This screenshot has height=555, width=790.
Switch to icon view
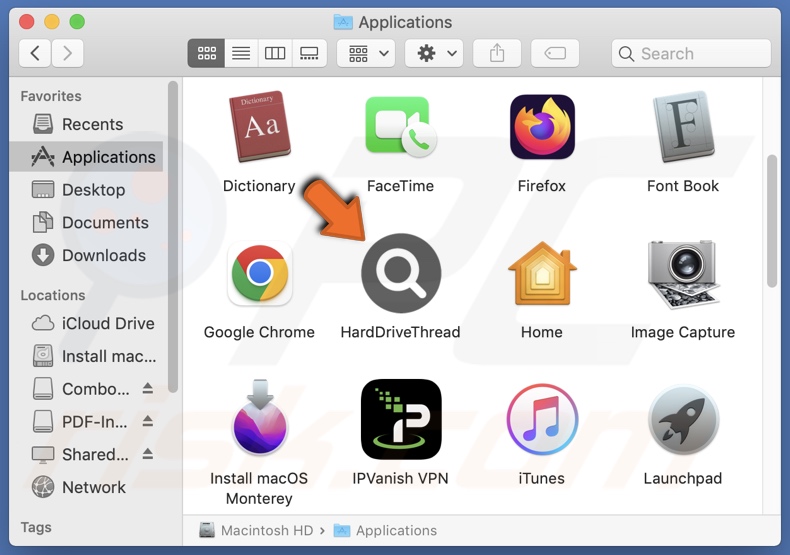[x=206, y=53]
